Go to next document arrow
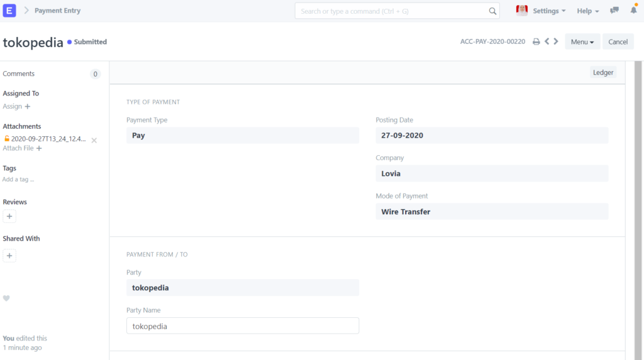The image size is (644, 360). pyautogui.click(x=556, y=41)
